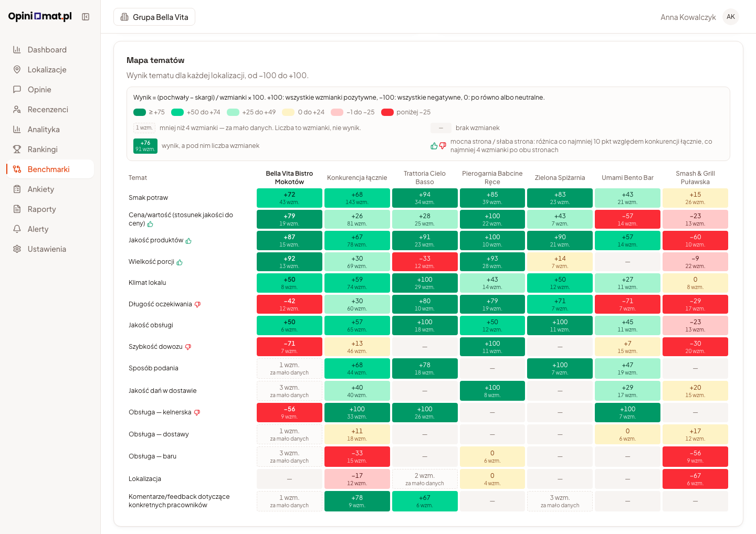Click the red poniżej −25 legend swatch

387,112
